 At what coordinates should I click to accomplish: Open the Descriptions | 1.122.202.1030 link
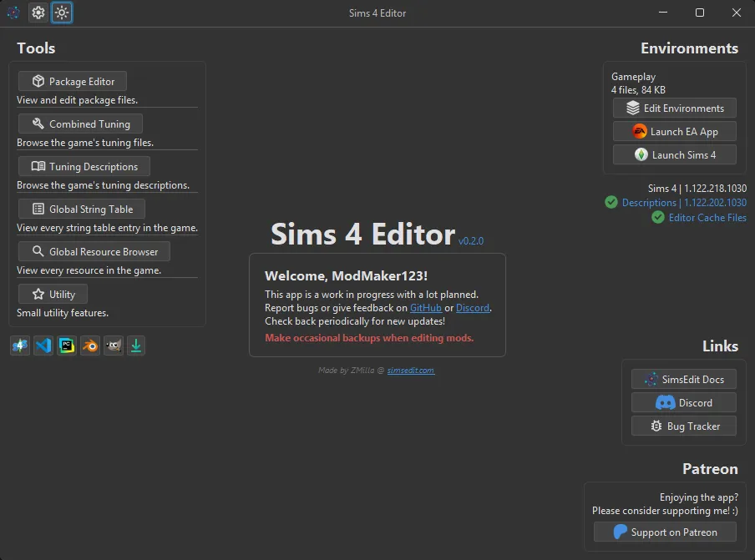(684, 203)
